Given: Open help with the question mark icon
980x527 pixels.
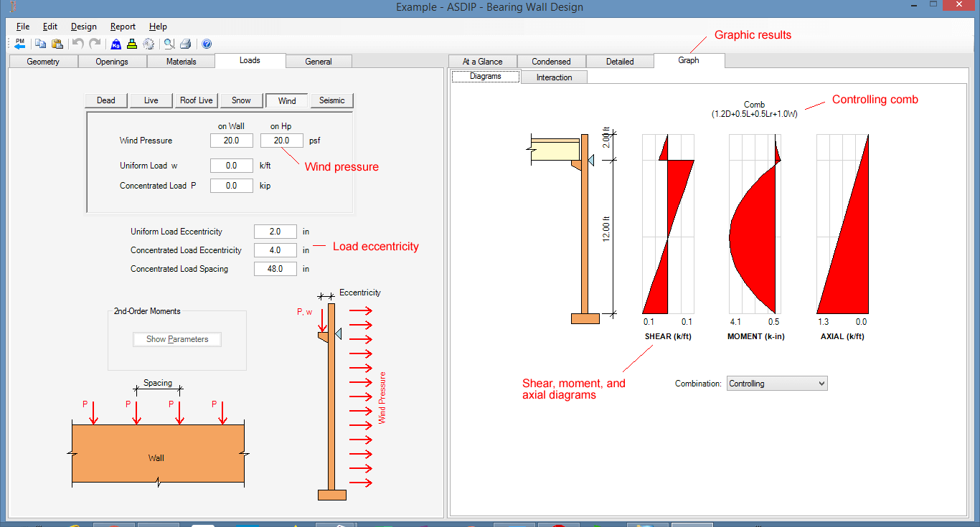Looking at the screenshot, I should 207,44.
